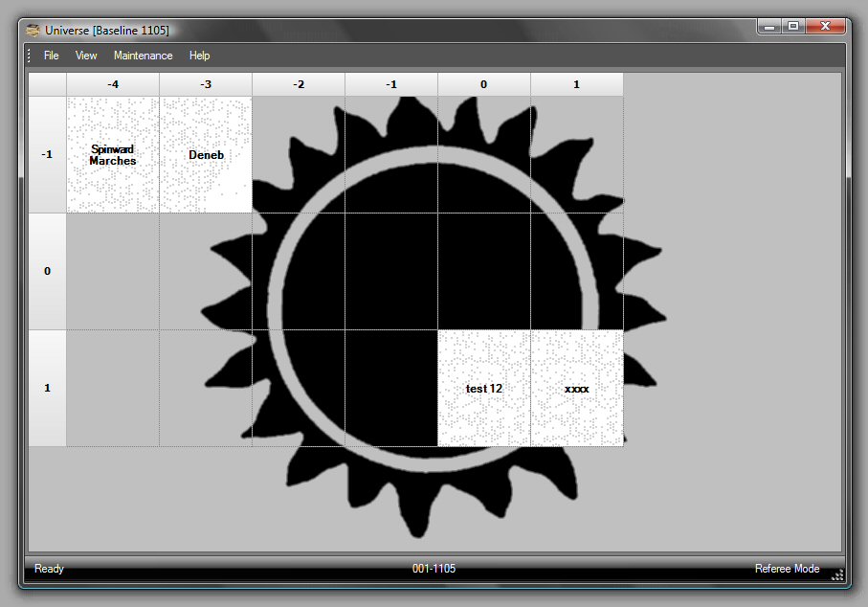Open the Maintenance menu

coord(143,56)
